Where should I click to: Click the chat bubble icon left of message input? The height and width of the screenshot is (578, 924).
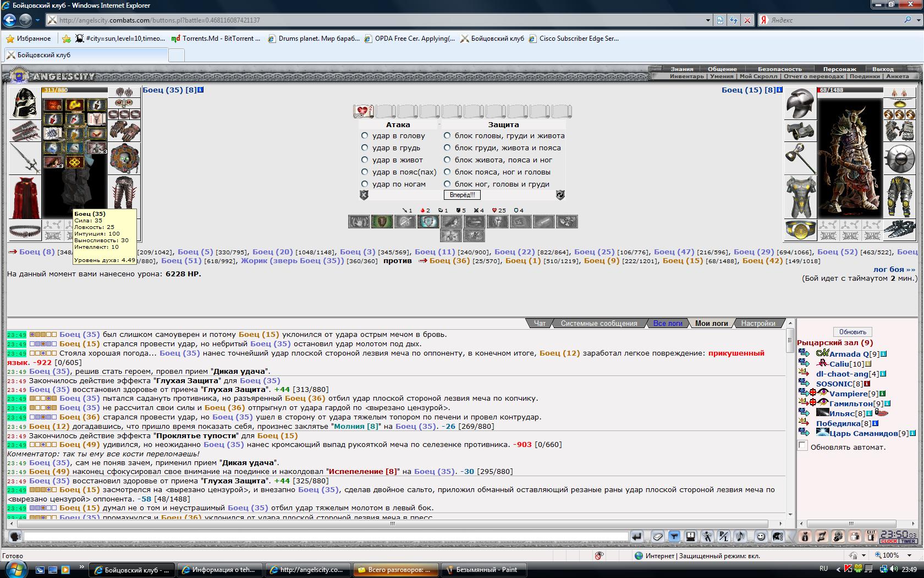(15, 536)
